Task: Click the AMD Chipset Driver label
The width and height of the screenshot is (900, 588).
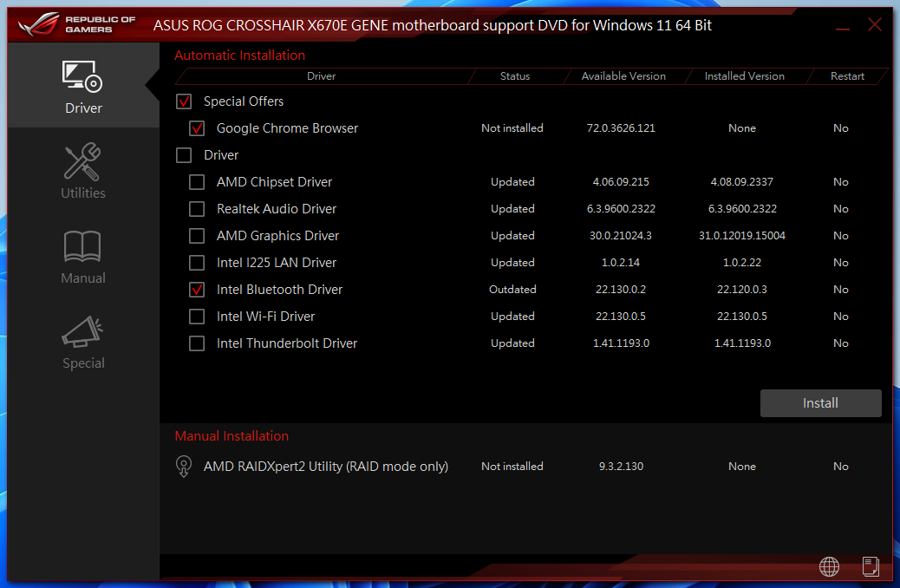Action: click(x=274, y=182)
